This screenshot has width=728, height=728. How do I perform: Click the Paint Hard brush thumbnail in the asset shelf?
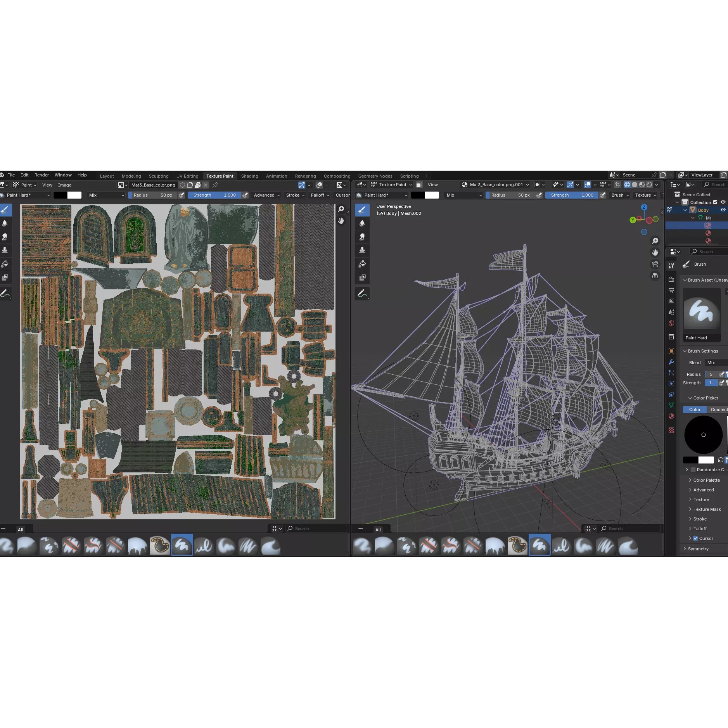pyautogui.click(x=182, y=545)
